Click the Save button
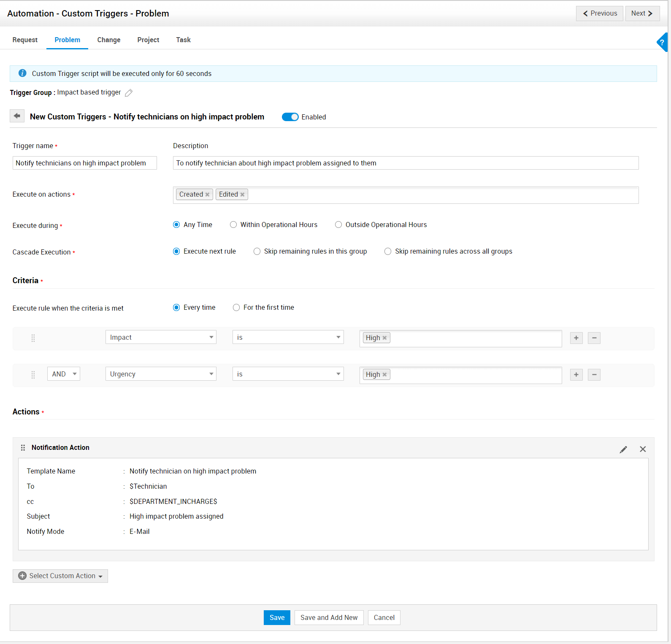This screenshot has width=671, height=644. (x=277, y=618)
